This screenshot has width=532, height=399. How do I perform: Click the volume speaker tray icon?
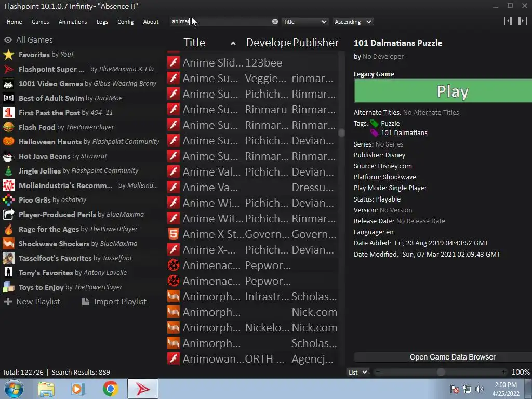479,389
